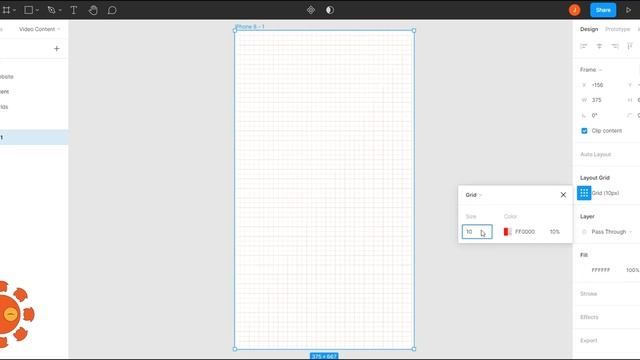Click the red grid color swatch

click(x=507, y=232)
